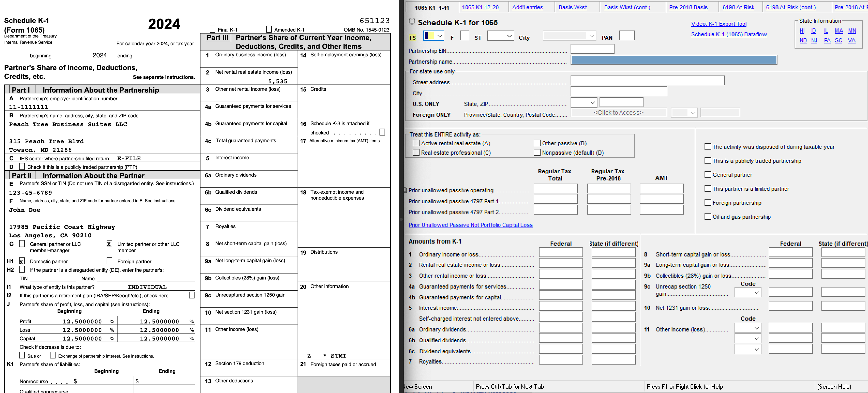The image size is (868, 393).
Task: Open Video: K-1 Export Tool link
Action: [x=719, y=24]
